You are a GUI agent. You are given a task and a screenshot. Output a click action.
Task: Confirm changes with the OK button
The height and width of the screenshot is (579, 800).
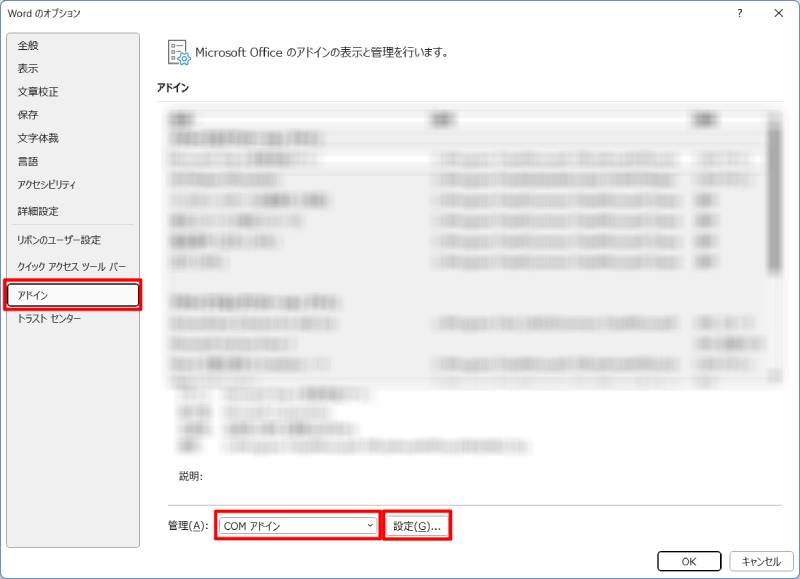(687, 561)
